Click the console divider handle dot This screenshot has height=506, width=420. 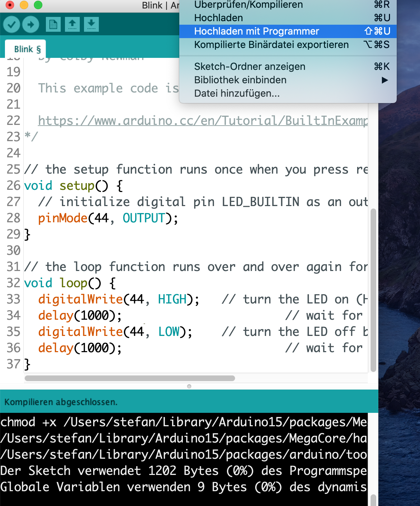point(189,386)
